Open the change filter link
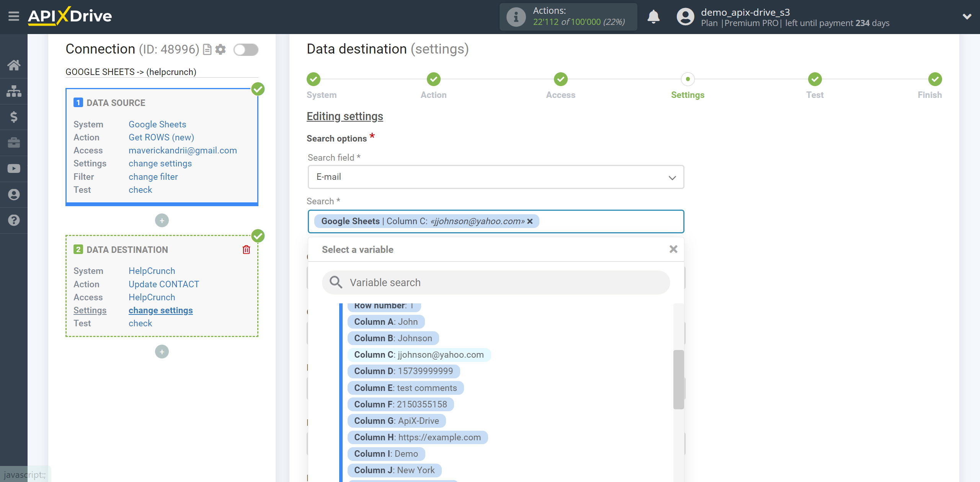980x482 pixels. click(x=153, y=177)
